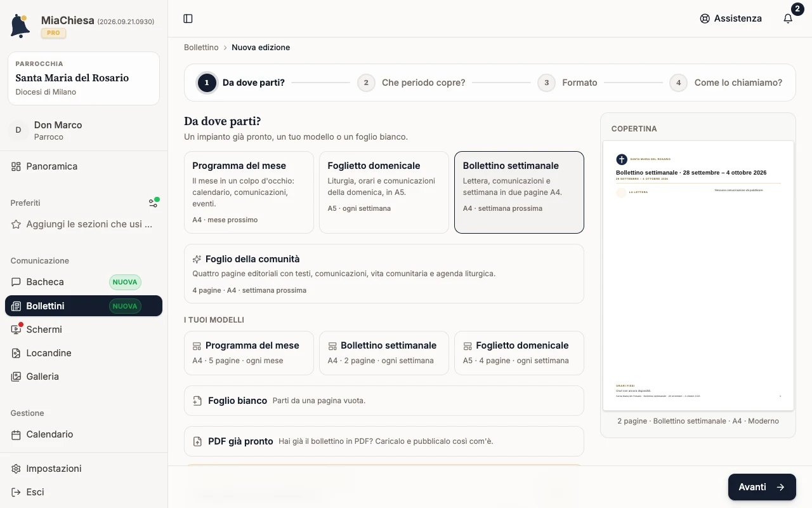812x508 pixels.
Task: Click the Calendario calendar icon
Action: pyautogui.click(x=16, y=434)
